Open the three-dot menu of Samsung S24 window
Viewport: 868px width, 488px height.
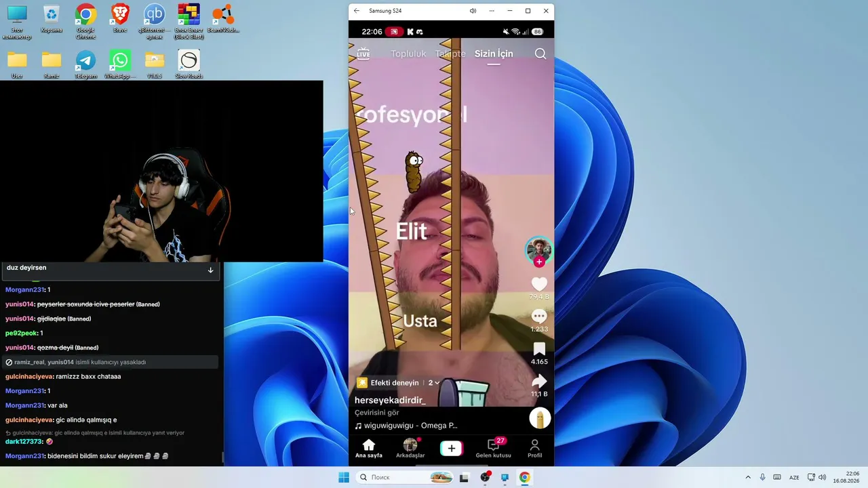[x=492, y=11]
